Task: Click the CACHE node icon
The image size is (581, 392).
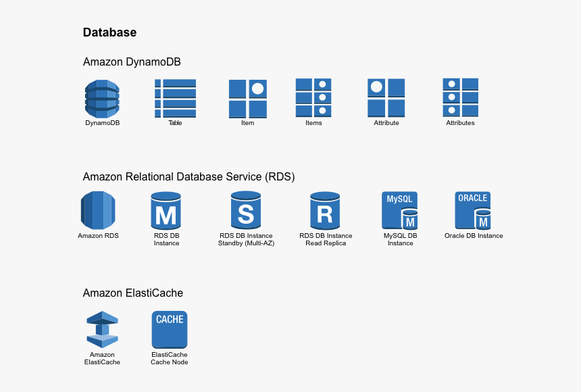Action: pos(170,330)
